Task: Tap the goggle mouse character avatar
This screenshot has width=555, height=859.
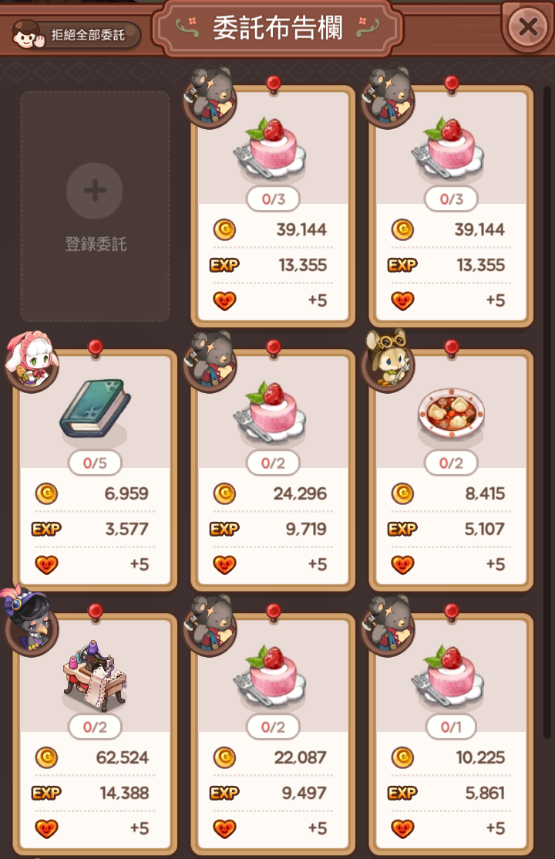Action: (x=388, y=360)
